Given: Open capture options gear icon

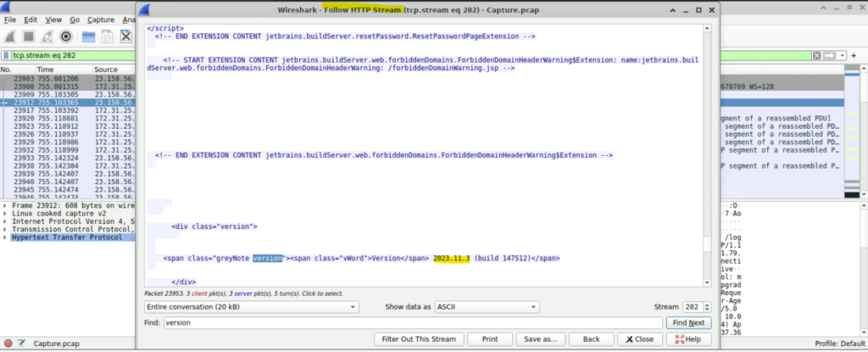Looking at the screenshot, I should (x=66, y=36).
